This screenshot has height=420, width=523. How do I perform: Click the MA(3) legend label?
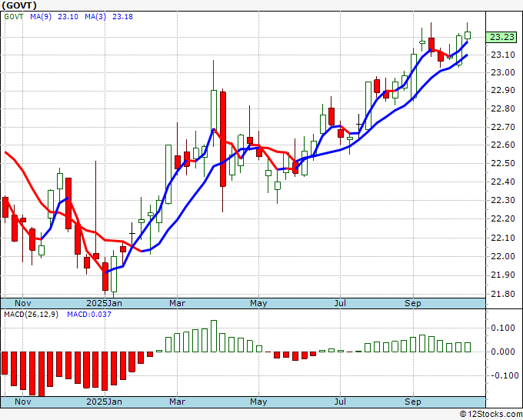95,17
